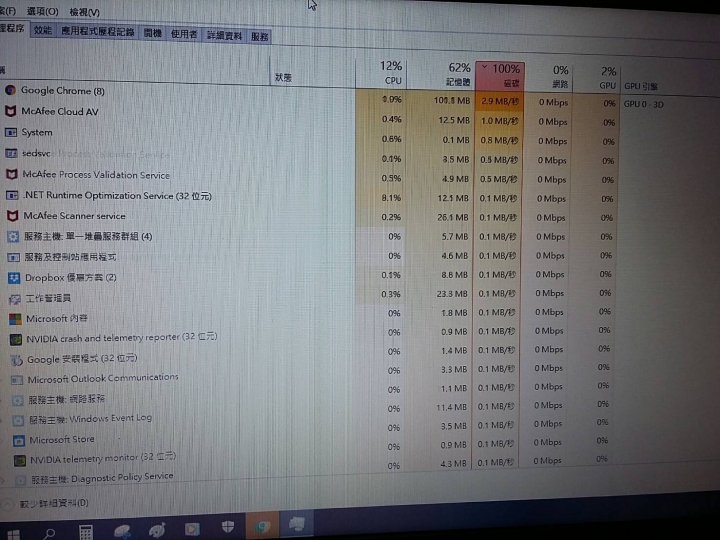Viewport: 720px width, 540px height.
Task: Click the 狀態 column header
Action: click(283, 78)
